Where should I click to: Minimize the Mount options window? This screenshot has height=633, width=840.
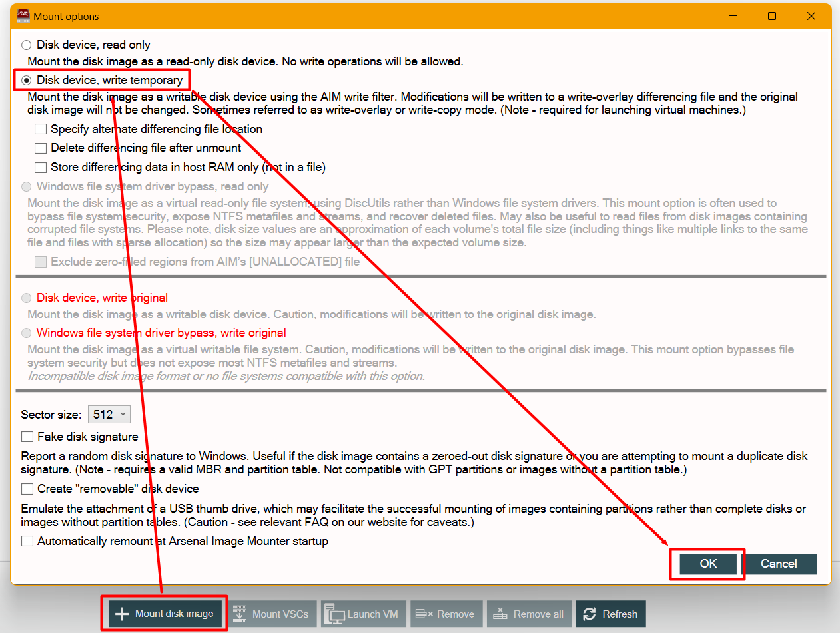733,16
